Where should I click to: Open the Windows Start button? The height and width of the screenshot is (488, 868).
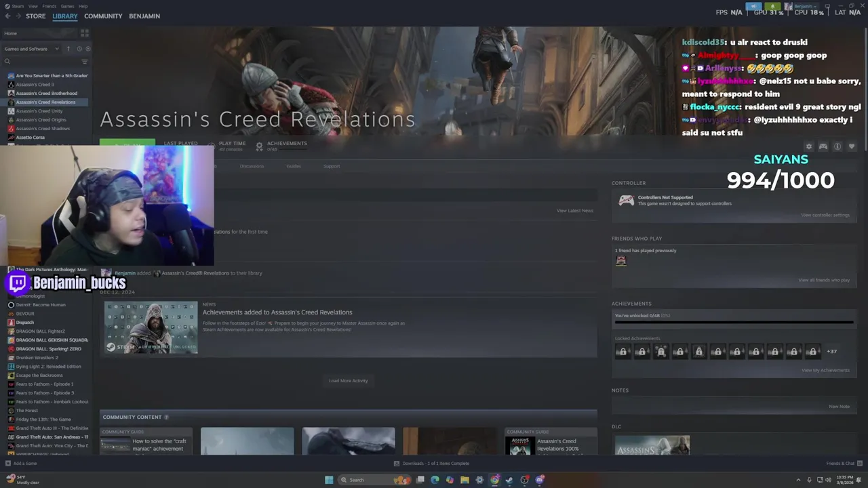(329, 480)
